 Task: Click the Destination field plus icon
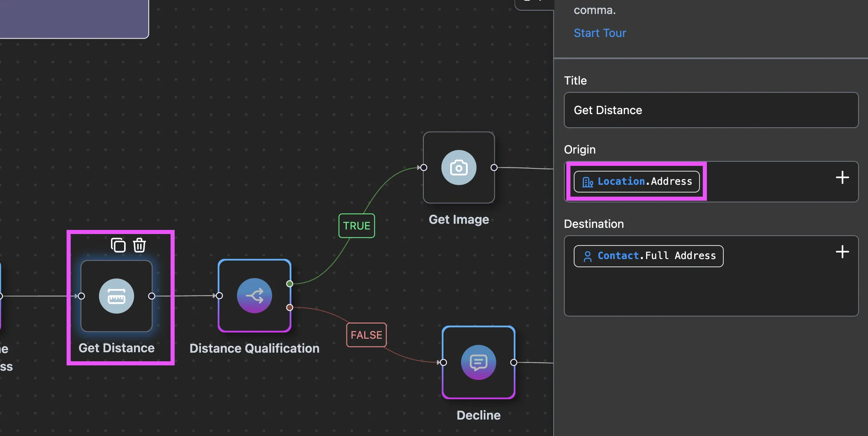[x=842, y=252]
